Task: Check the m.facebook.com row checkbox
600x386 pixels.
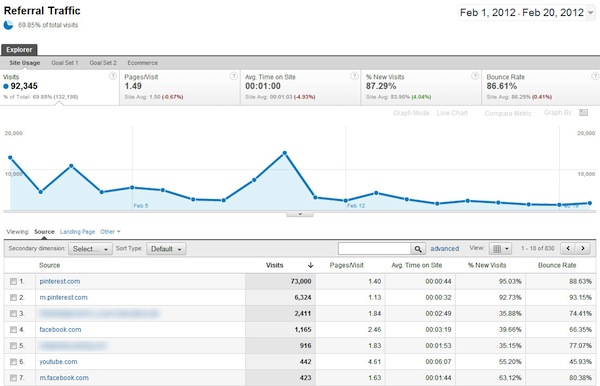Action: tap(13, 378)
